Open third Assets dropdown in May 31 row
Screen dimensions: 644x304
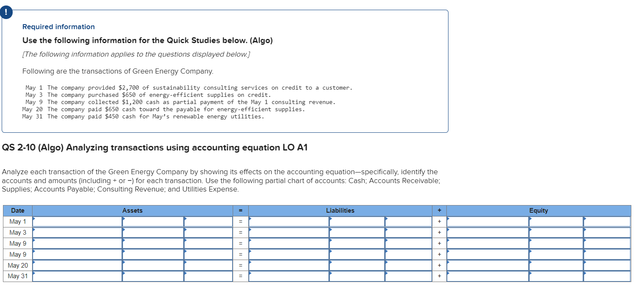(208, 277)
